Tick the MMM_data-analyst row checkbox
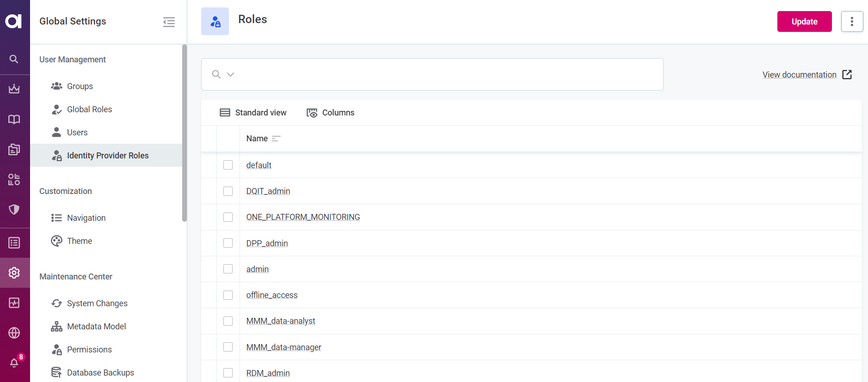Screen dimensions: 868x382 [x=228, y=321]
